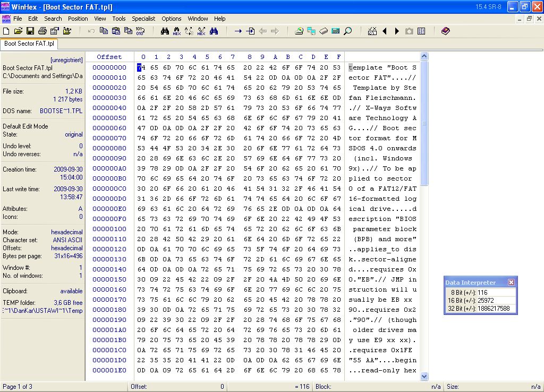This screenshot has width=544, height=392.
Task: Click offset row 000001E0
Action: coord(109,370)
